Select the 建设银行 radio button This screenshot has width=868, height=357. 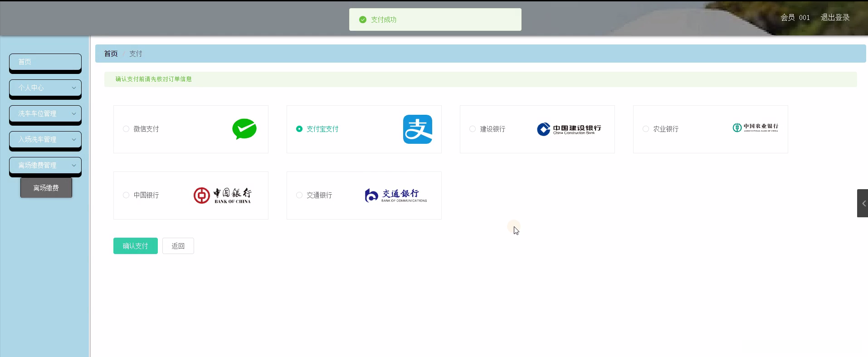click(x=473, y=129)
